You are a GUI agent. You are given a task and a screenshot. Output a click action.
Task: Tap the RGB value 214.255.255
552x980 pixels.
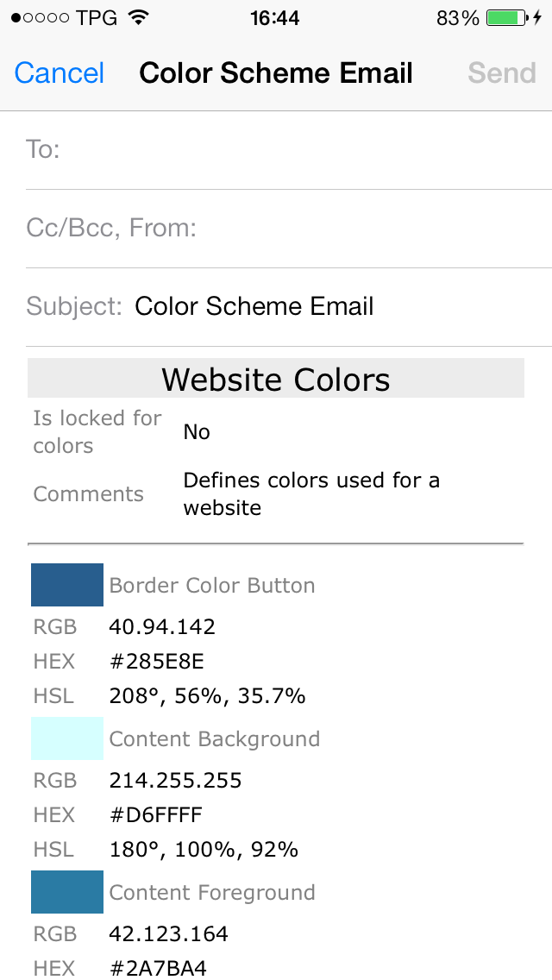coord(176,781)
